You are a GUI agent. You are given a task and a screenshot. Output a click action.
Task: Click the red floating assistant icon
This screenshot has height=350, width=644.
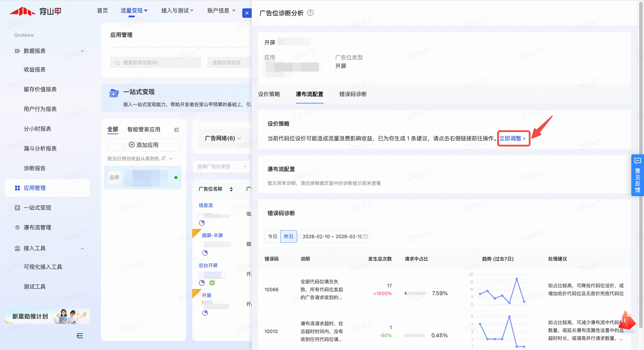pos(627,320)
